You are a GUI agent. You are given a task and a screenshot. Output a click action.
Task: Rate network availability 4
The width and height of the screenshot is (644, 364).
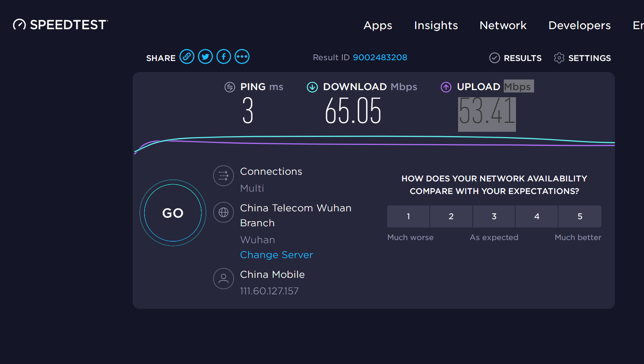tap(536, 216)
